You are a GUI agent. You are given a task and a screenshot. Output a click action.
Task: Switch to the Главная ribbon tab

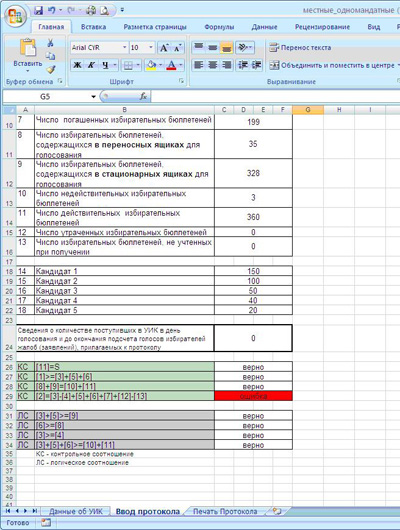(x=51, y=27)
